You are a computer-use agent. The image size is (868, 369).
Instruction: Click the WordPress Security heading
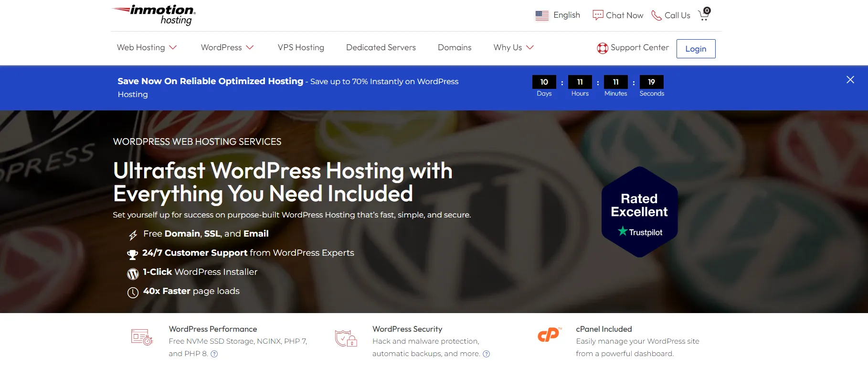tap(407, 329)
